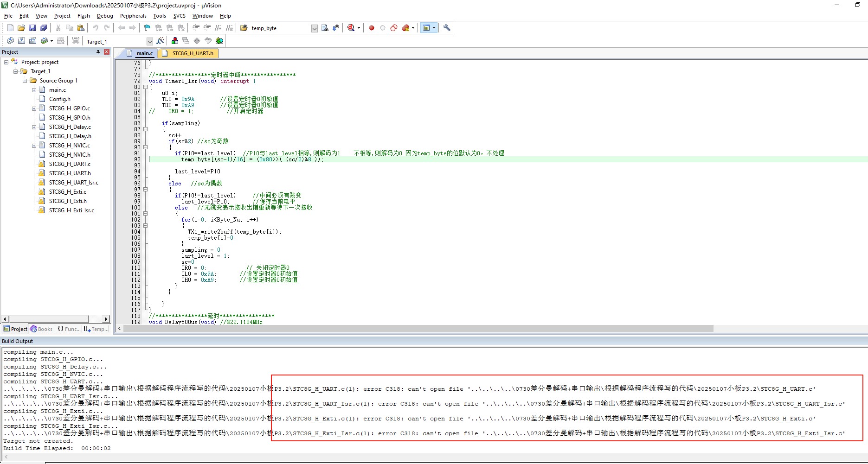The image size is (868, 464).
Task: Open the Debug menu
Action: pos(105,16)
